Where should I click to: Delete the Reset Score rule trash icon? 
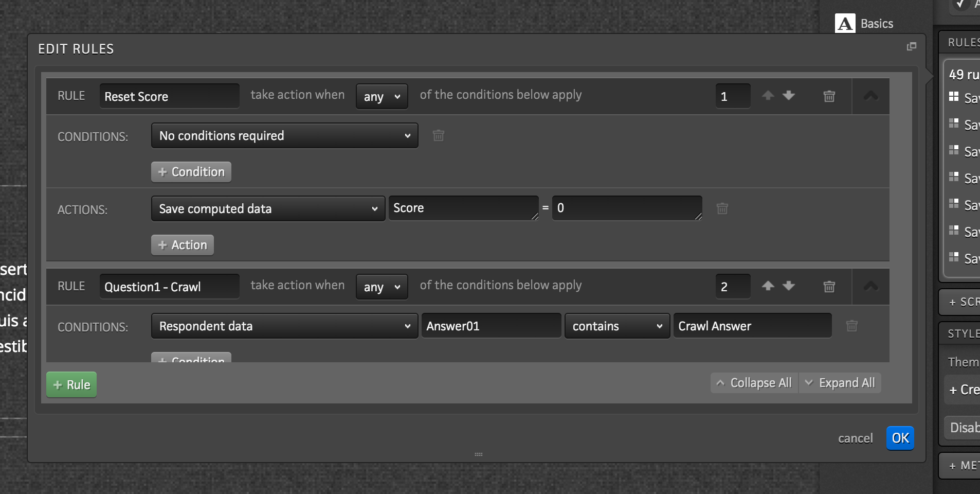(x=829, y=96)
